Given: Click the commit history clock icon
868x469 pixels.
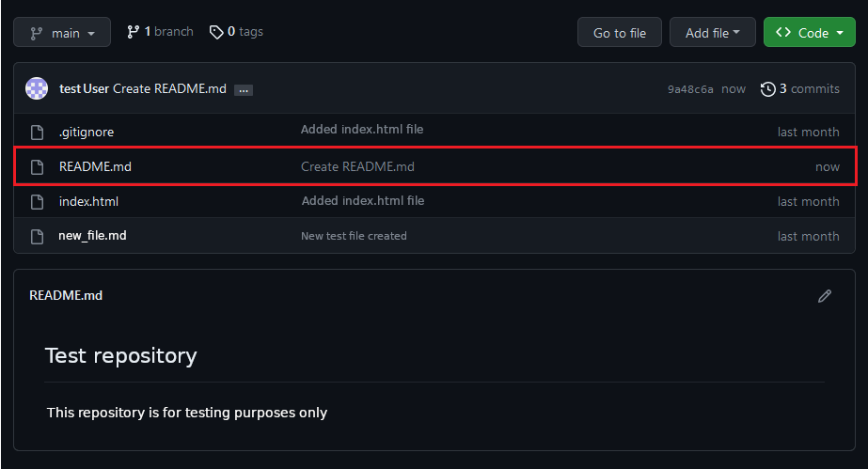Looking at the screenshot, I should click(x=768, y=88).
